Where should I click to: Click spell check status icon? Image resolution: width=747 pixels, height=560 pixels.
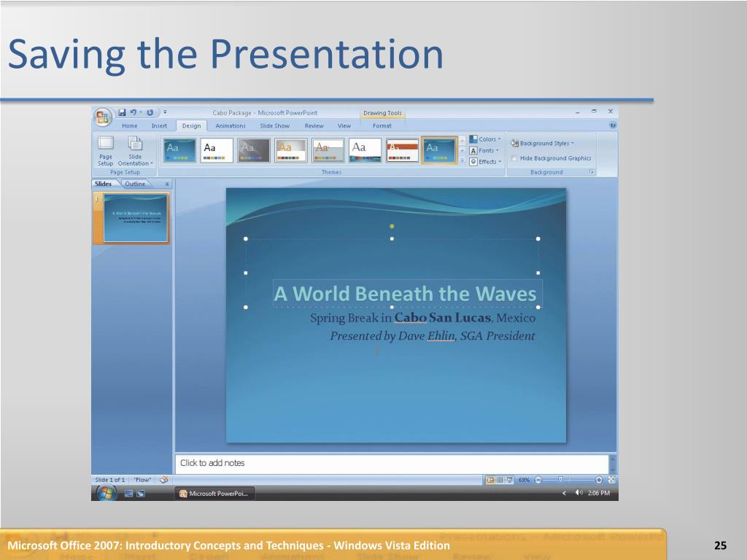(164, 480)
